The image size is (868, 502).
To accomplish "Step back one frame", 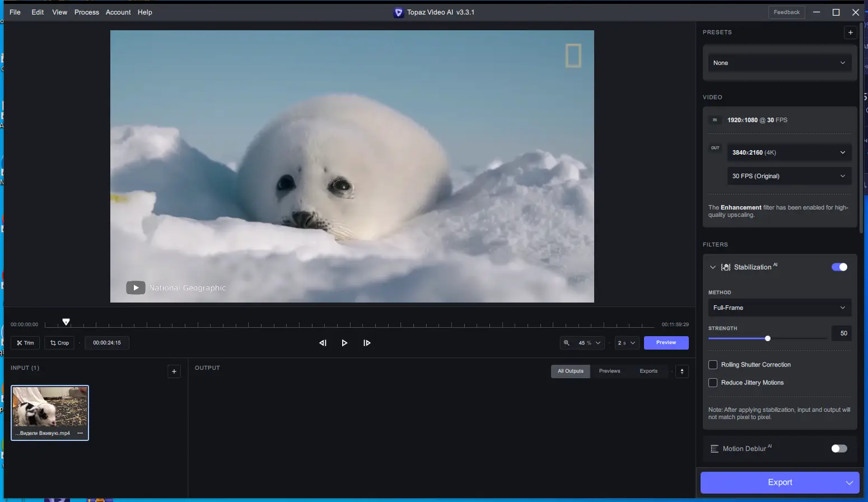I will click(323, 343).
